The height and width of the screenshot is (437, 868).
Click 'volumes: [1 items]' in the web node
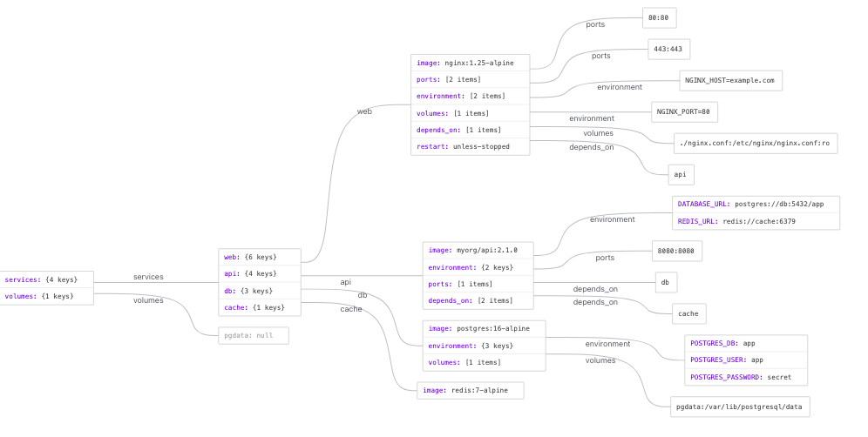click(470, 113)
